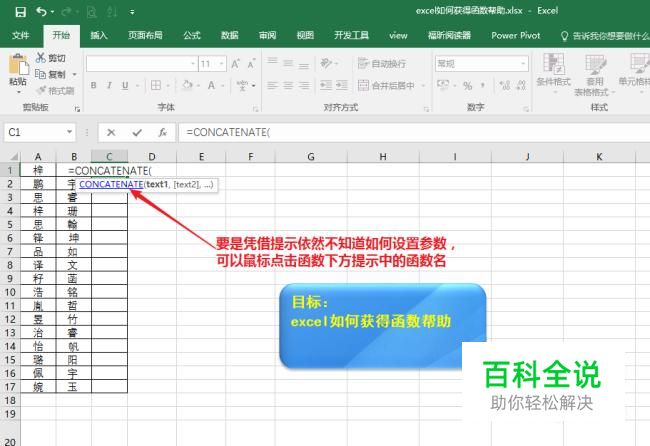
Task: Click the Insert Function fx button
Action: pyautogui.click(x=162, y=133)
